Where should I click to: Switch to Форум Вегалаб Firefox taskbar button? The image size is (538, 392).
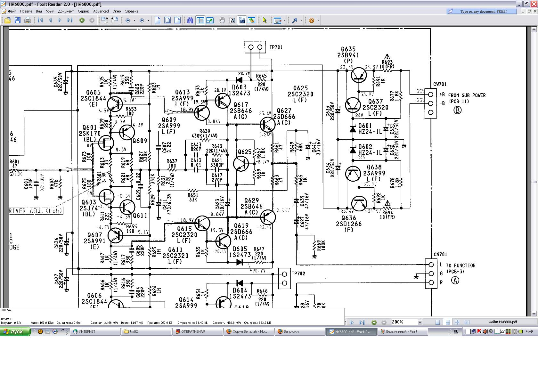[x=249, y=331]
